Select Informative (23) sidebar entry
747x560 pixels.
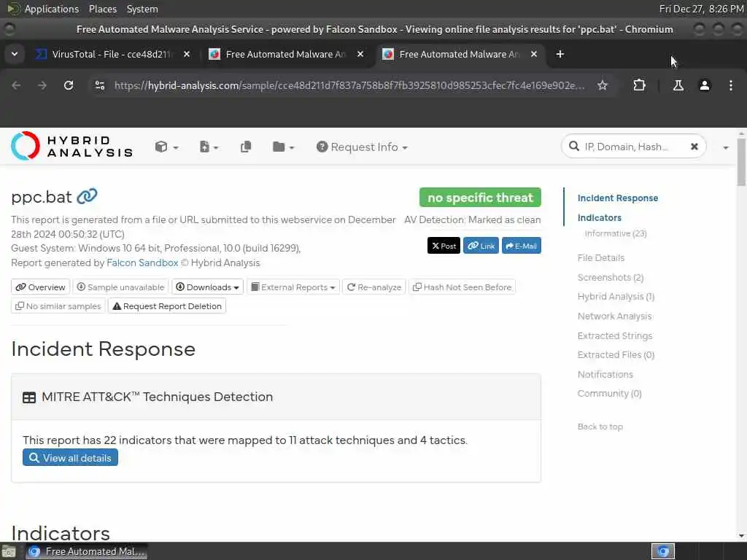(616, 233)
